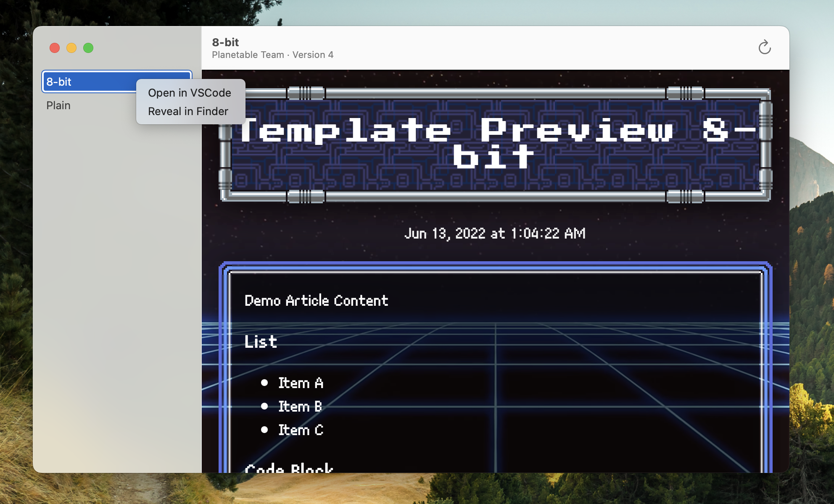Switch to the Plain template
This screenshot has width=834, height=504.
pos(58,105)
